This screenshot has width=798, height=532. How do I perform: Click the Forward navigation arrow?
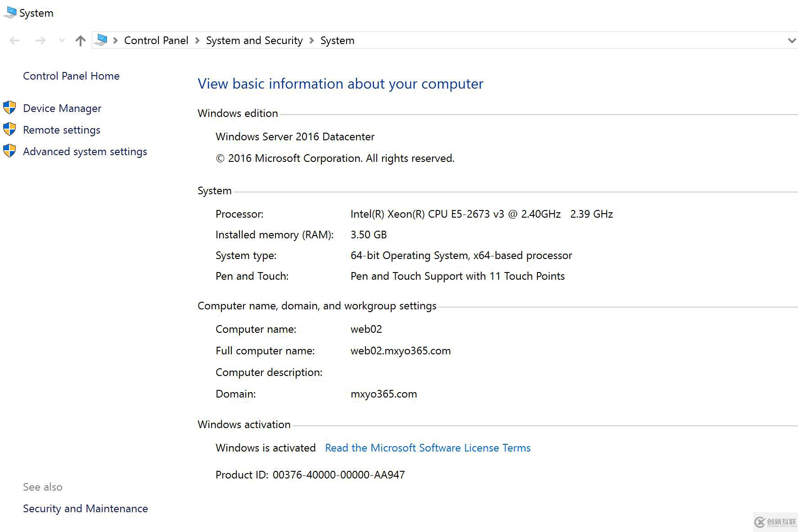click(x=41, y=40)
